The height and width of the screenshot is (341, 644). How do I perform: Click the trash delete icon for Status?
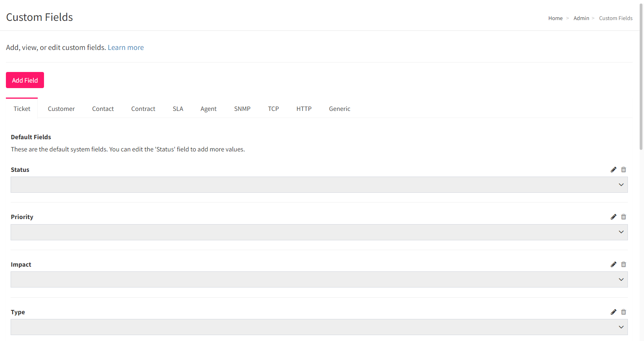pyautogui.click(x=624, y=170)
